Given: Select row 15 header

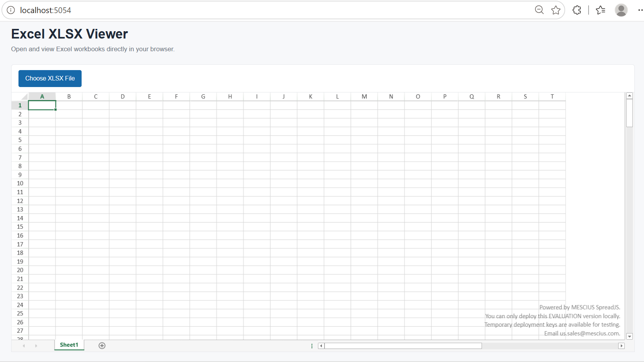Looking at the screenshot, I should [x=20, y=227].
